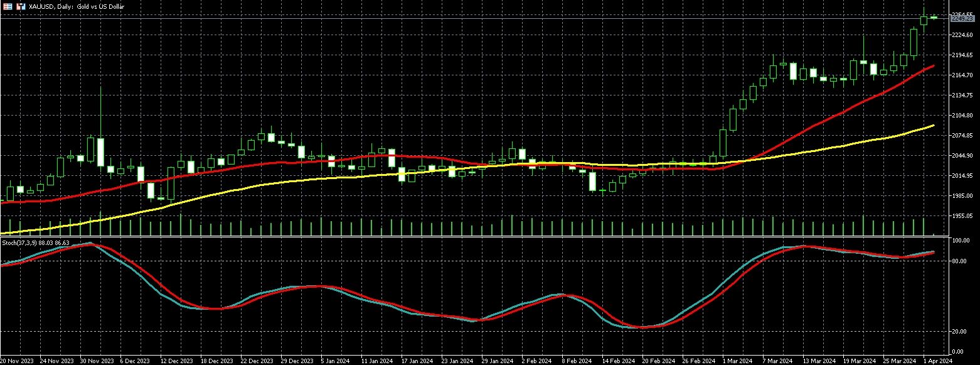Click the 5 Jan 2024 date label
The image size is (980, 365).
[x=335, y=361]
